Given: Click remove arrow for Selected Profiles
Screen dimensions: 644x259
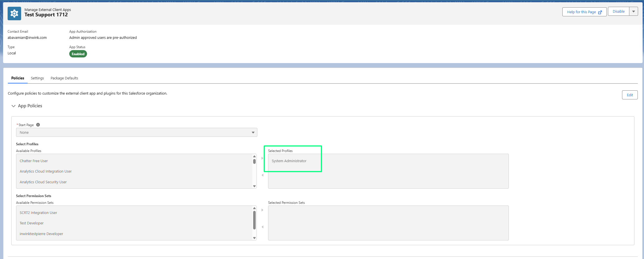Looking at the screenshot, I should click(x=262, y=175).
